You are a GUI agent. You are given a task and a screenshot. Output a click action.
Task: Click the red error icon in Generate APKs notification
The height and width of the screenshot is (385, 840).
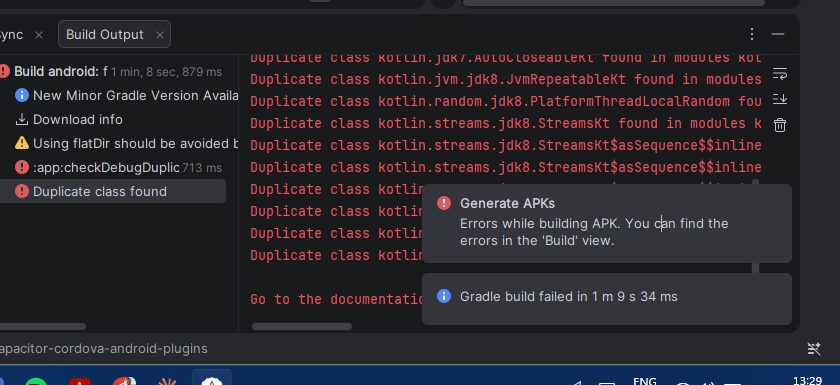[444, 203]
